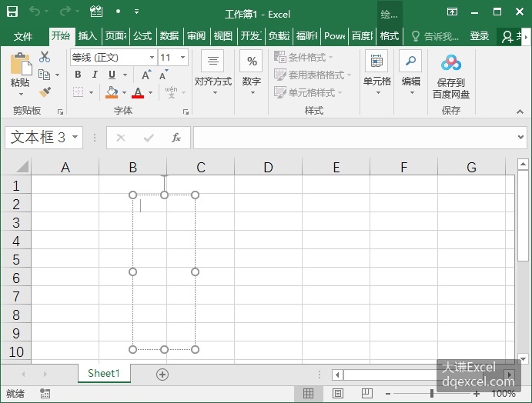Click the 登录 sign in link
This screenshot has width=532, height=403.
pyautogui.click(x=480, y=36)
